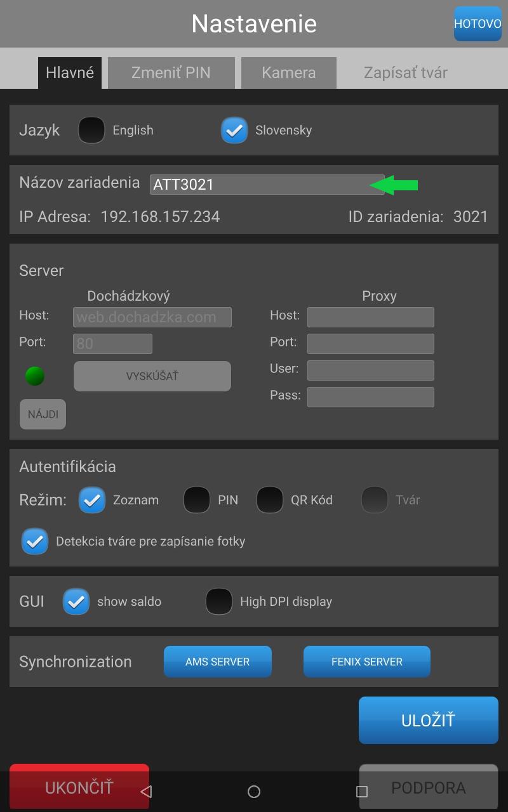Enable PIN authentication mode
The image size is (508, 812).
point(197,500)
